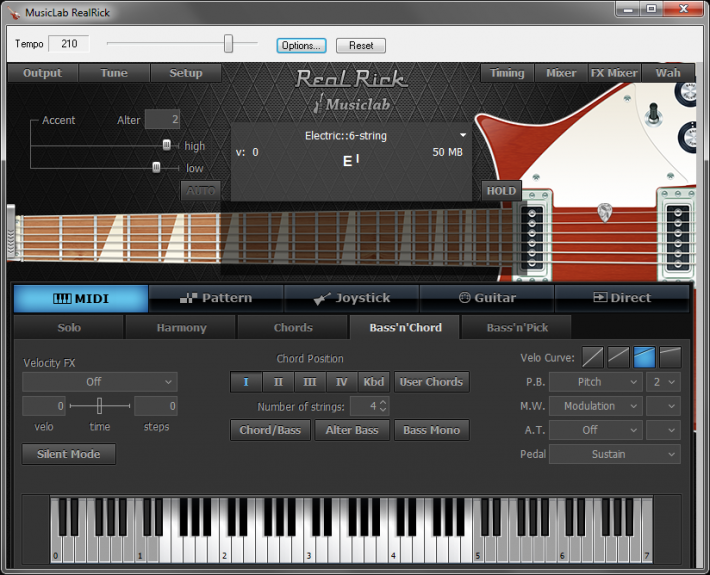Click the Tempo value field
Screen dimensions: 710x575
(x=69, y=44)
